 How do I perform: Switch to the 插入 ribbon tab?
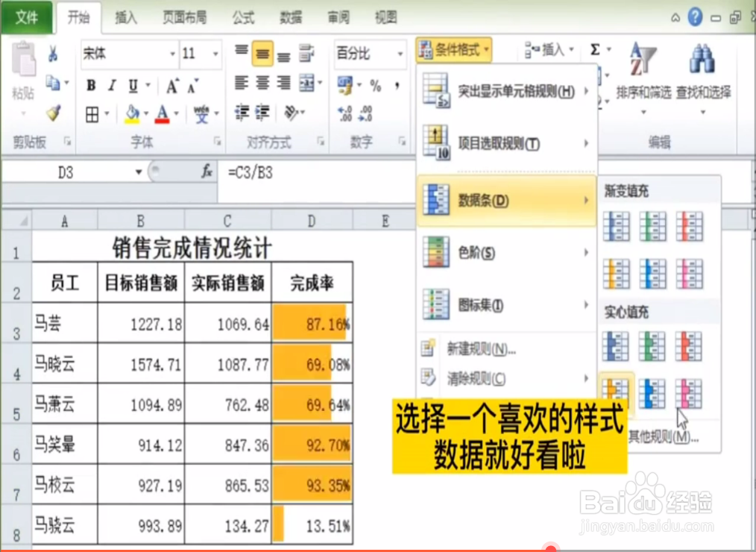125,17
